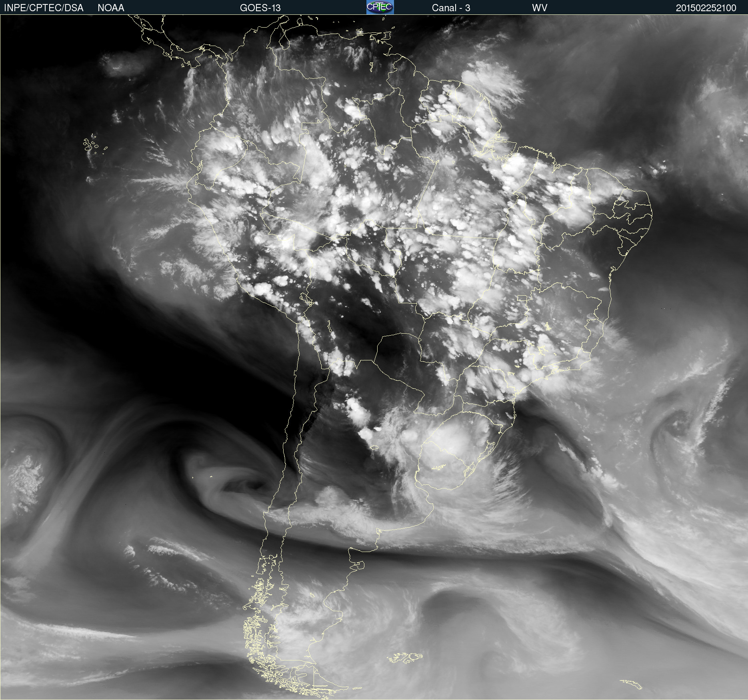The width and height of the screenshot is (748, 700).
Task: Click the 201502252100 timestamp text
Action: click(x=706, y=8)
